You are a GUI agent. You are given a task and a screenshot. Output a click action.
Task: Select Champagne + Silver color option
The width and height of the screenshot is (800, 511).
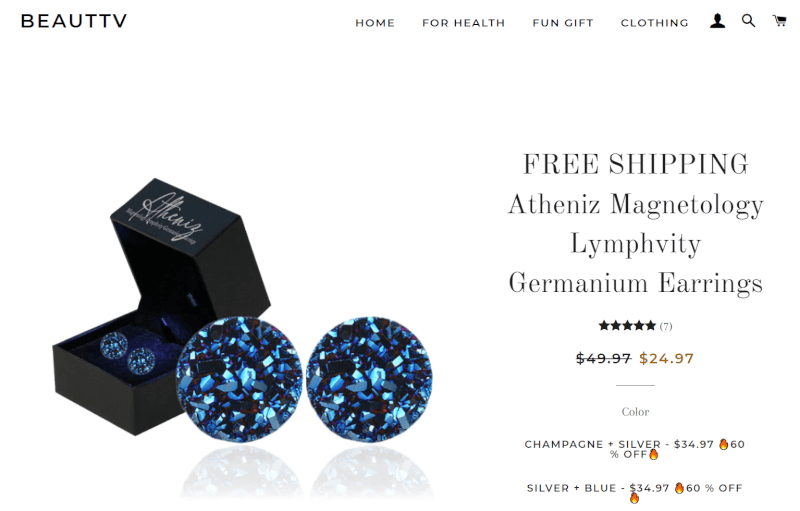tap(635, 449)
